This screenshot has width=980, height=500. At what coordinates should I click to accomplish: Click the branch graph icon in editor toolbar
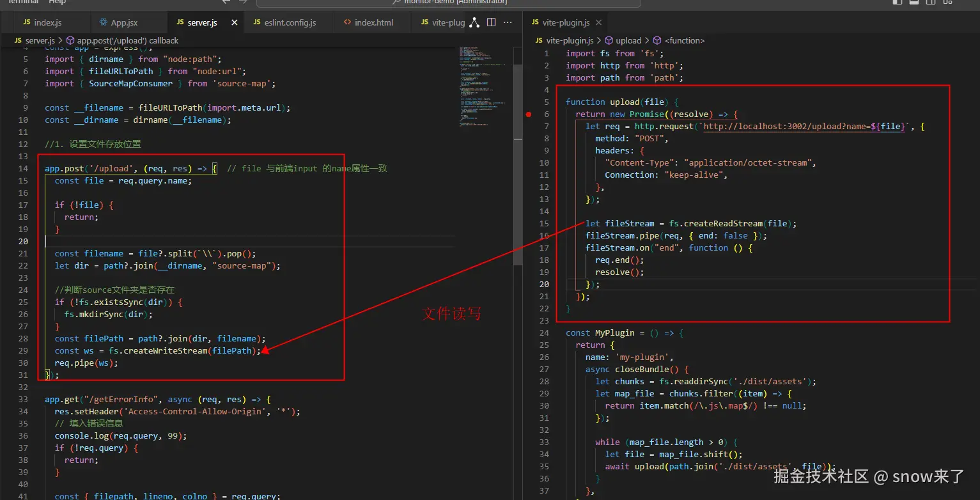[474, 22]
